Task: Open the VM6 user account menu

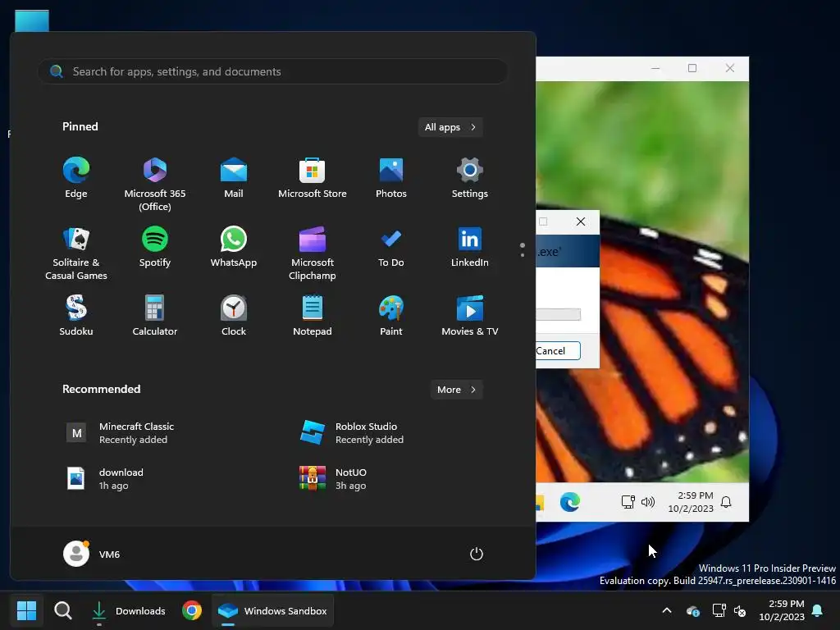Action: 92,554
